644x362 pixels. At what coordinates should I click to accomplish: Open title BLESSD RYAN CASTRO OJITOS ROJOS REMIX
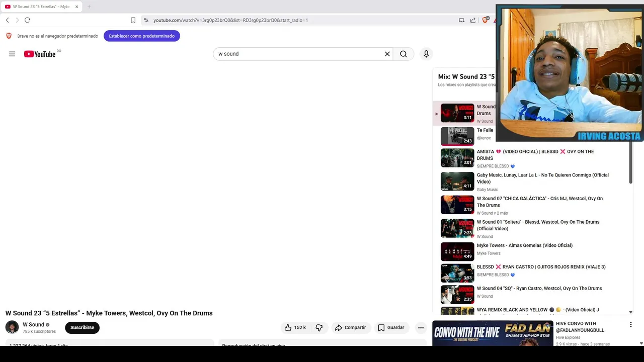(x=541, y=267)
